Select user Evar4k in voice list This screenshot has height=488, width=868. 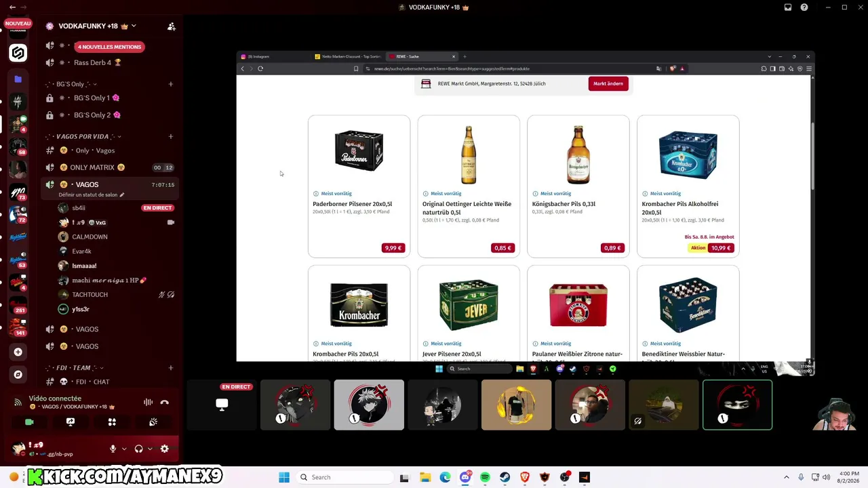click(x=81, y=251)
